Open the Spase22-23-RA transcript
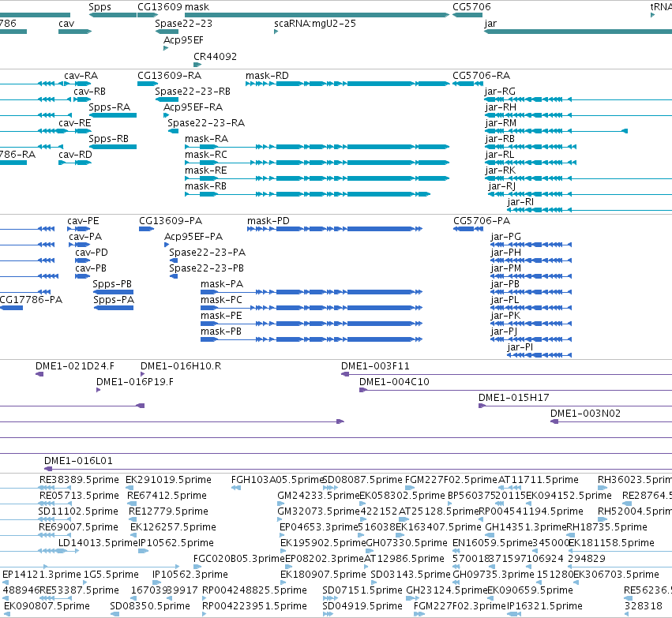Viewport: 672px width, 618px height. point(173,131)
